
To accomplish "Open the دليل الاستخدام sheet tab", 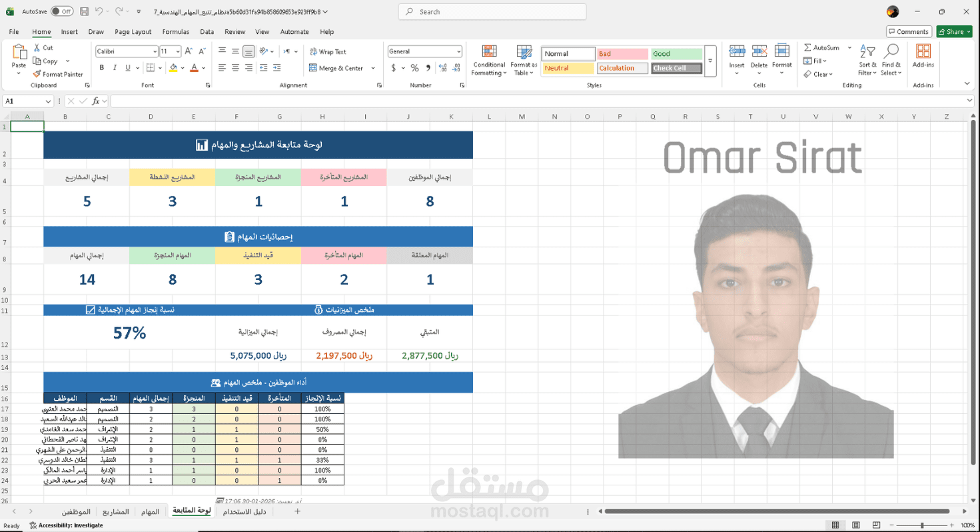I will coord(245,511).
